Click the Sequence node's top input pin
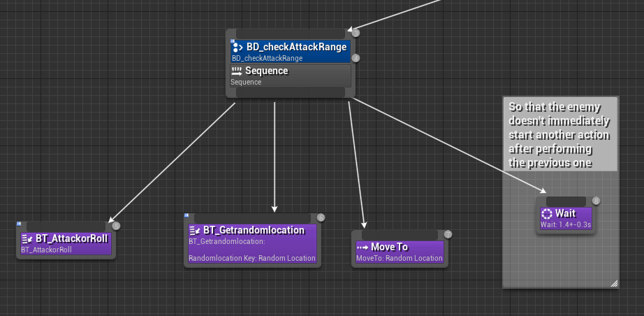 (291, 33)
